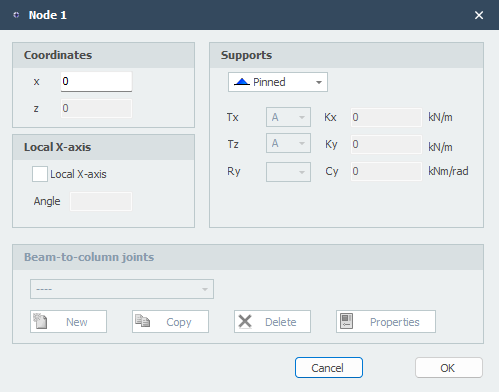The height and width of the screenshot is (392, 499).
Task: Click the Ky stiffness field
Action: click(x=386, y=144)
